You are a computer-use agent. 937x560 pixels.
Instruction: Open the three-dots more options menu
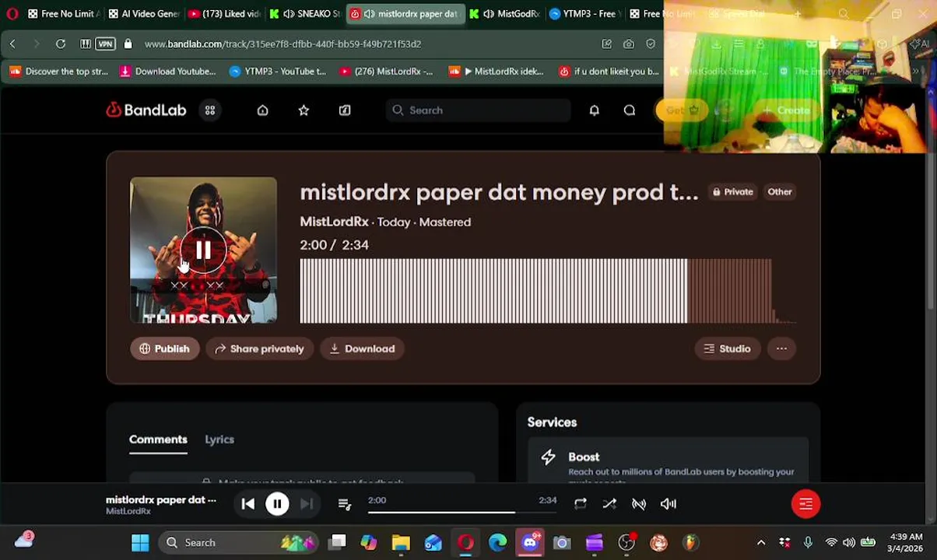coord(781,348)
